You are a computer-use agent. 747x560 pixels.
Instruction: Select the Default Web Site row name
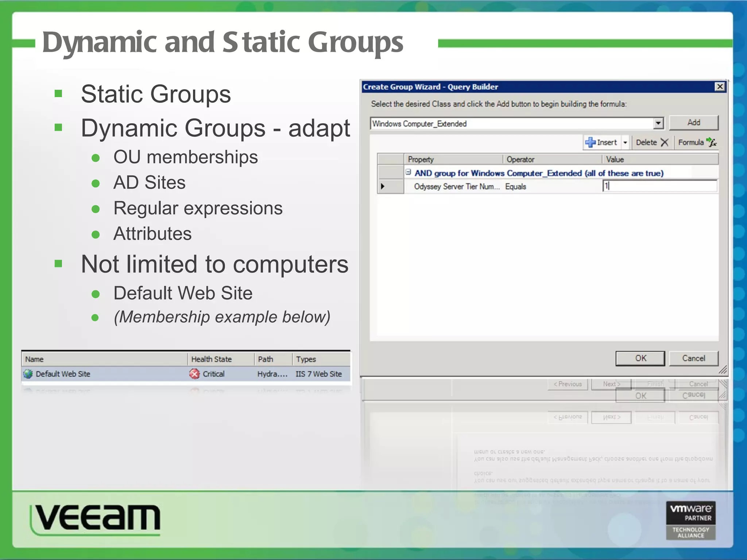click(x=63, y=374)
